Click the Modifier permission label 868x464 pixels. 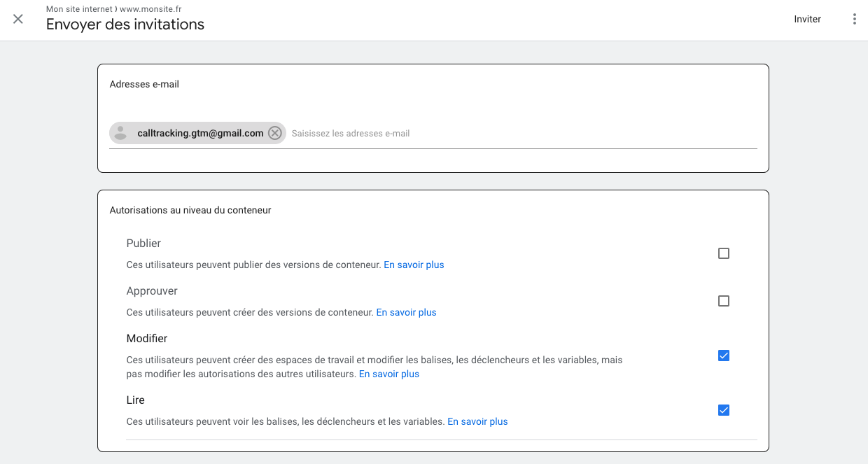point(147,339)
